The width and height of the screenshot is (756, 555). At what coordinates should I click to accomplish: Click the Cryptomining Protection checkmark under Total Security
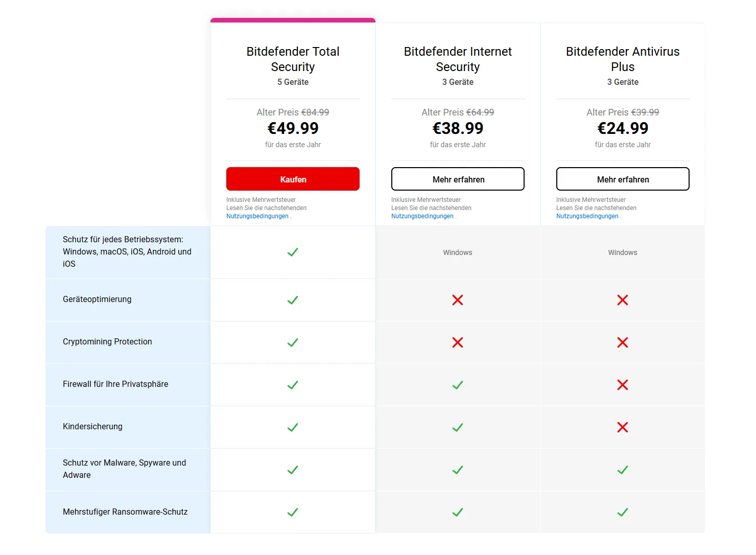(293, 342)
